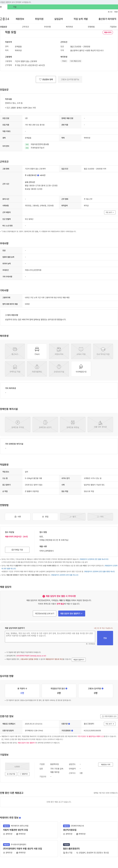Click info icon next to 고용24 입사지원
This screenshot has height=868, width=118.
tap(103, 688)
